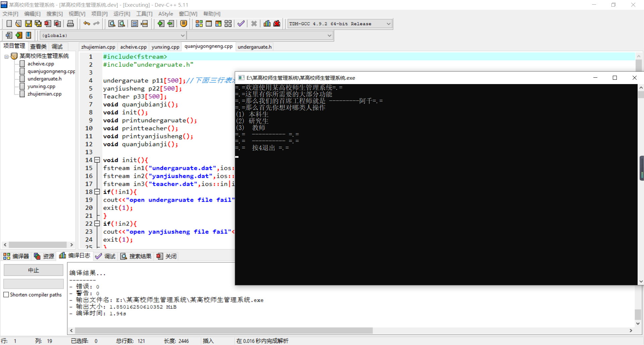Open the 运行[R] menu

pyautogui.click(x=122, y=14)
